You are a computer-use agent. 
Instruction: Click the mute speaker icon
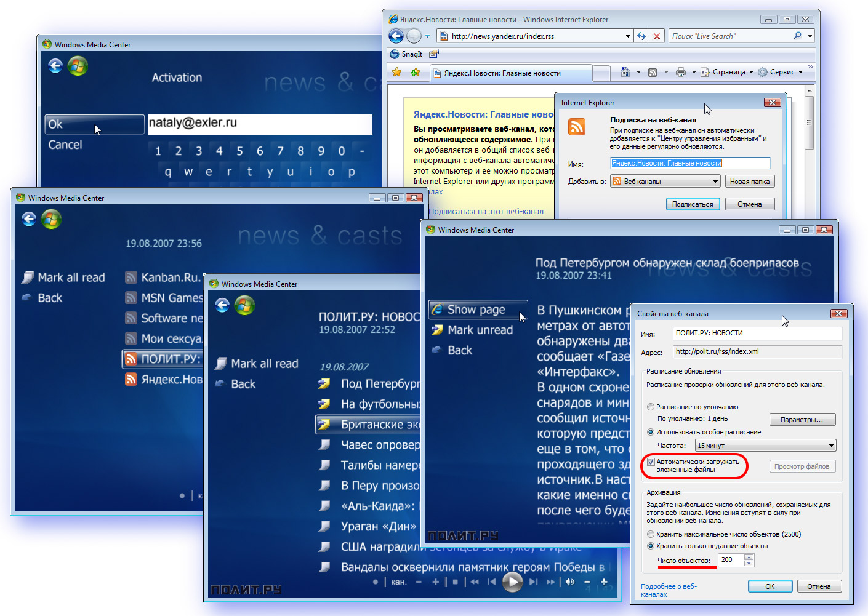tap(570, 582)
